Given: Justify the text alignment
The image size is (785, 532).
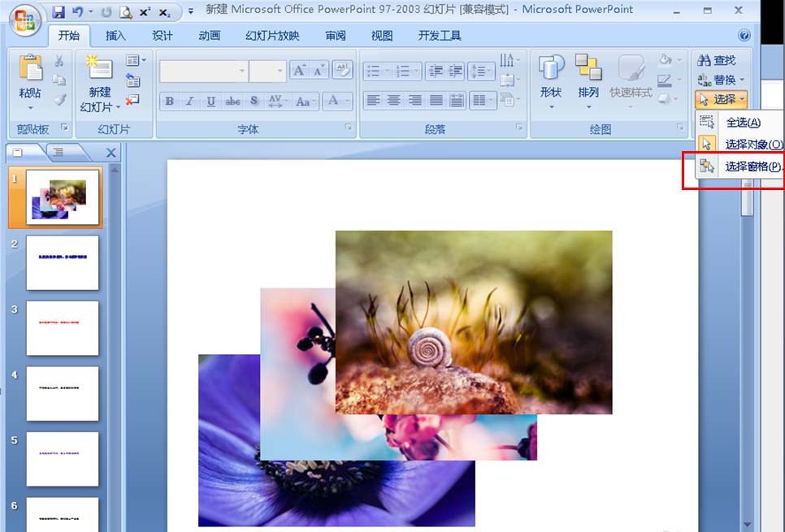Looking at the screenshot, I should [436, 100].
